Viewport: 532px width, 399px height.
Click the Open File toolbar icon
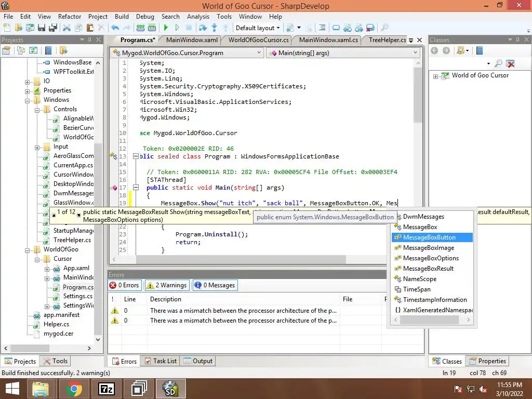[x=19, y=28]
